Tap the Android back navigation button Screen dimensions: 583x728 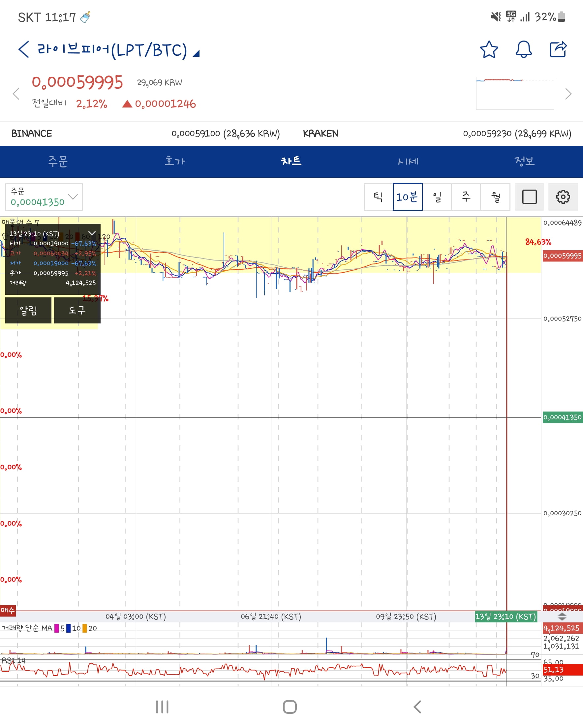(417, 707)
